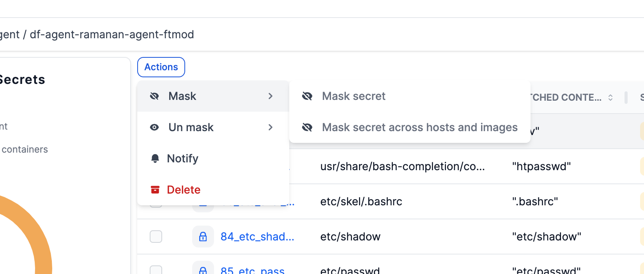Click the crossed-eye icon beside Mask secret

[x=307, y=96]
